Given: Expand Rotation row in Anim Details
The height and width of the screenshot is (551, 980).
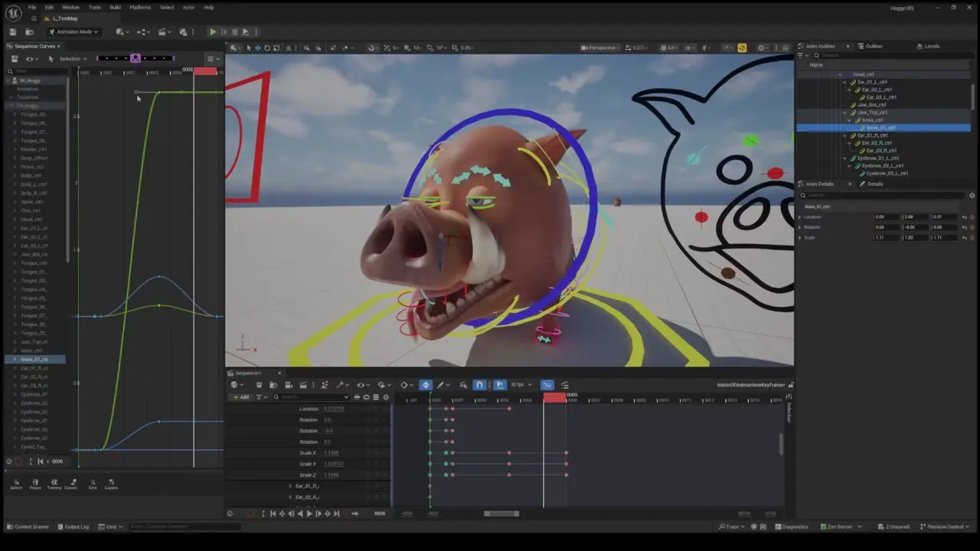Looking at the screenshot, I should pyautogui.click(x=799, y=227).
